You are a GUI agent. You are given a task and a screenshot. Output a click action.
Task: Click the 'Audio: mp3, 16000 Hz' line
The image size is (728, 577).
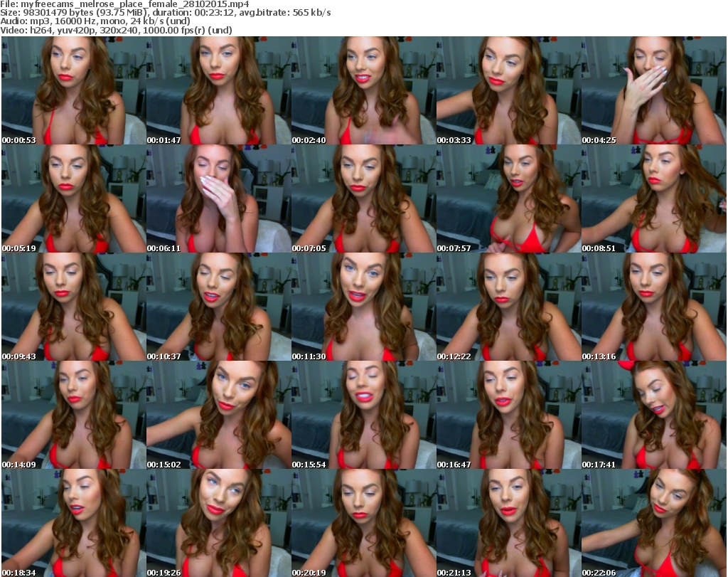pyautogui.click(x=95, y=21)
